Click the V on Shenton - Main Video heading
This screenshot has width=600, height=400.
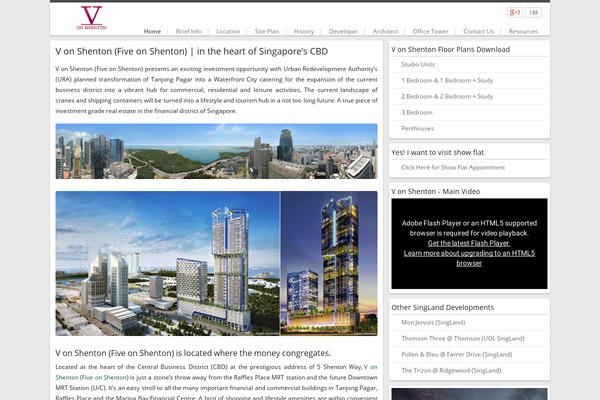coord(435,191)
